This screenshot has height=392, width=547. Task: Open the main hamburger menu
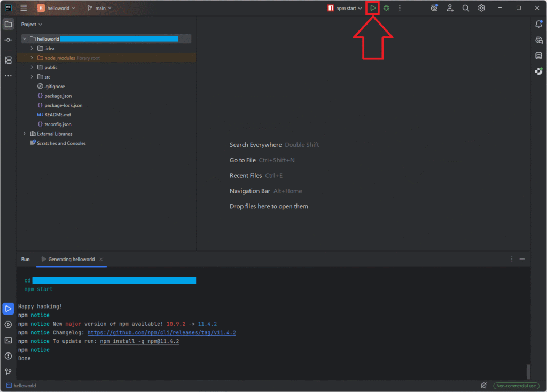pos(24,8)
